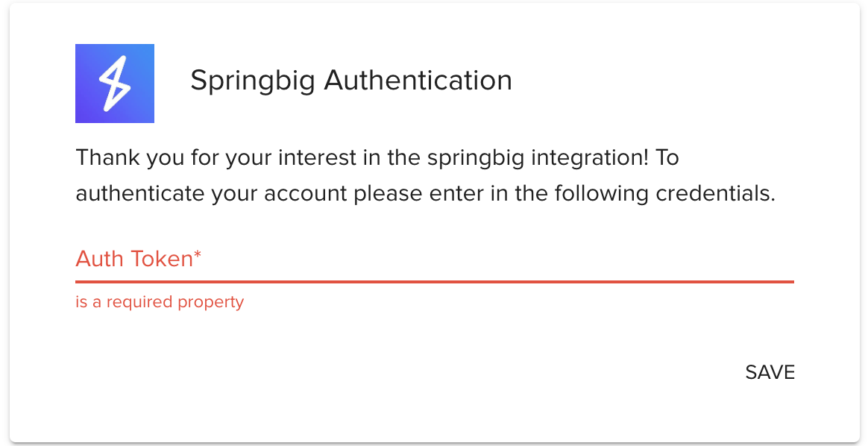The image size is (868, 446).
Task: Click the "authenticate your account" description line
Action: point(425,193)
